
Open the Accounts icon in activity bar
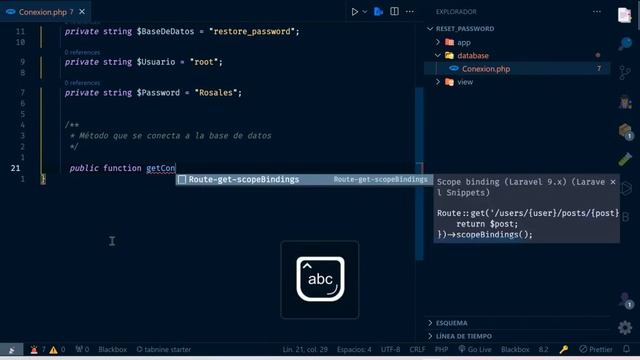point(625,300)
